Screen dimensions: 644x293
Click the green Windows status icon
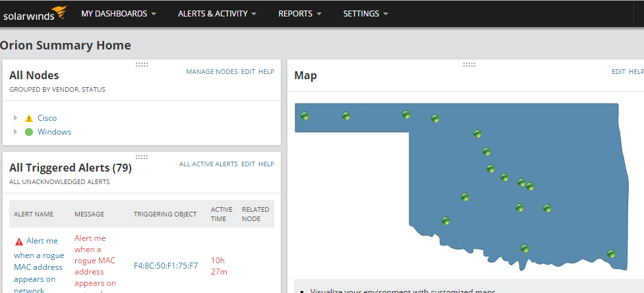click(29, 132)
